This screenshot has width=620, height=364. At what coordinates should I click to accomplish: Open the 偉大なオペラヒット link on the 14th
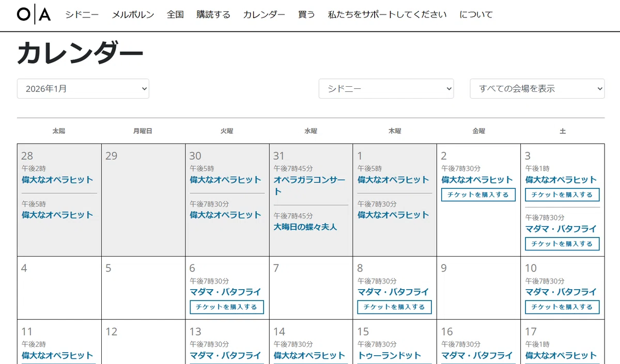(309, 355)
